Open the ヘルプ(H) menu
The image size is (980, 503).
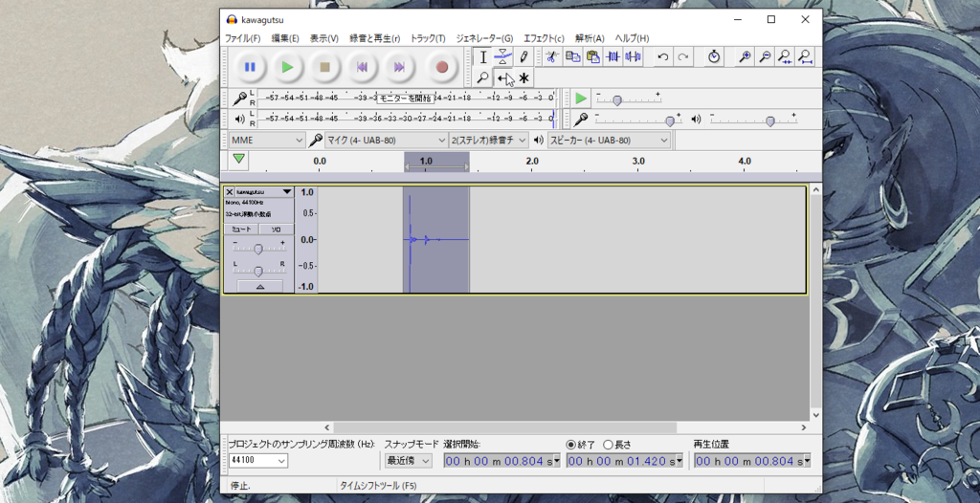coord(632,38)
